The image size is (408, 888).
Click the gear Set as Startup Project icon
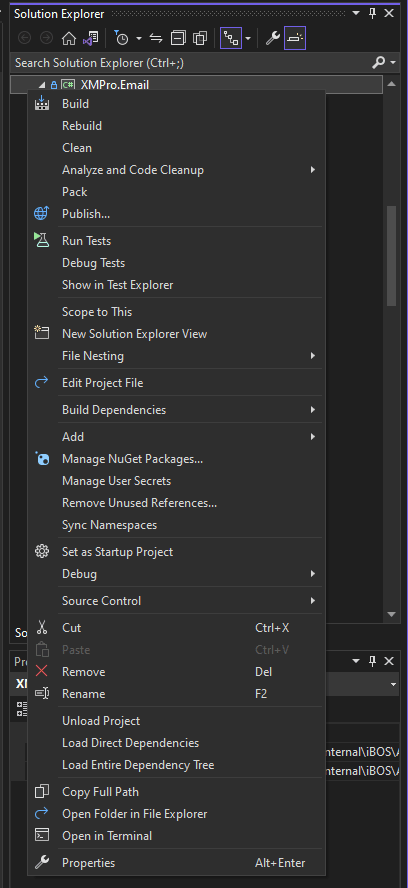(x=42, y=551)
